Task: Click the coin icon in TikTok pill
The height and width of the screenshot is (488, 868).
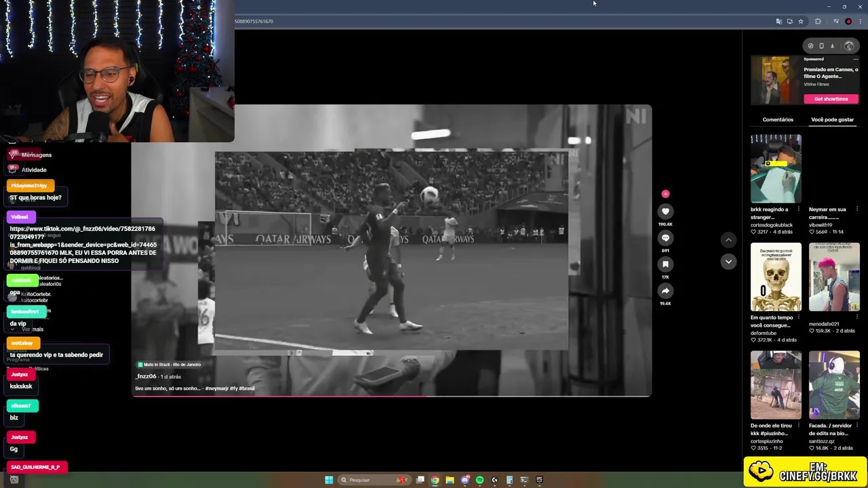Action: click(810, 46)
